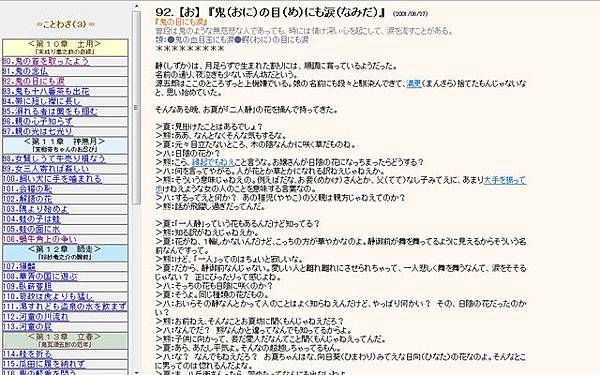Open sidebar link numbered 91

point(25,72)
